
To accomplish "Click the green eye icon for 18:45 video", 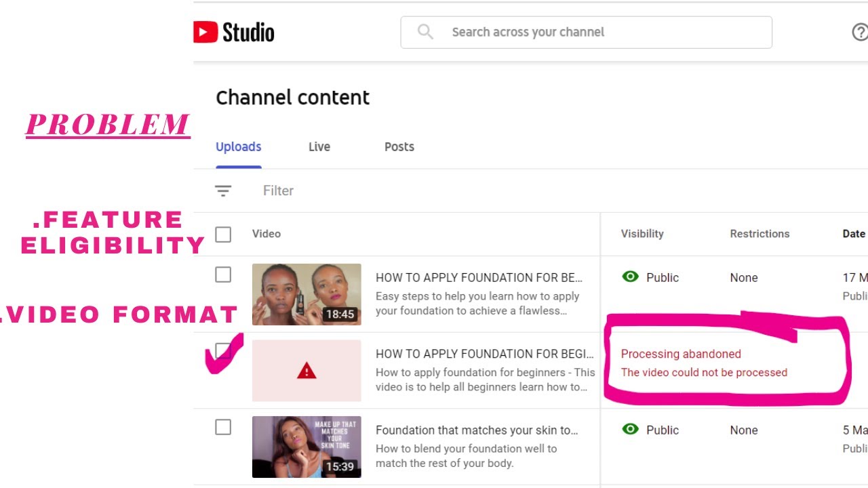I will click(631, 277).
